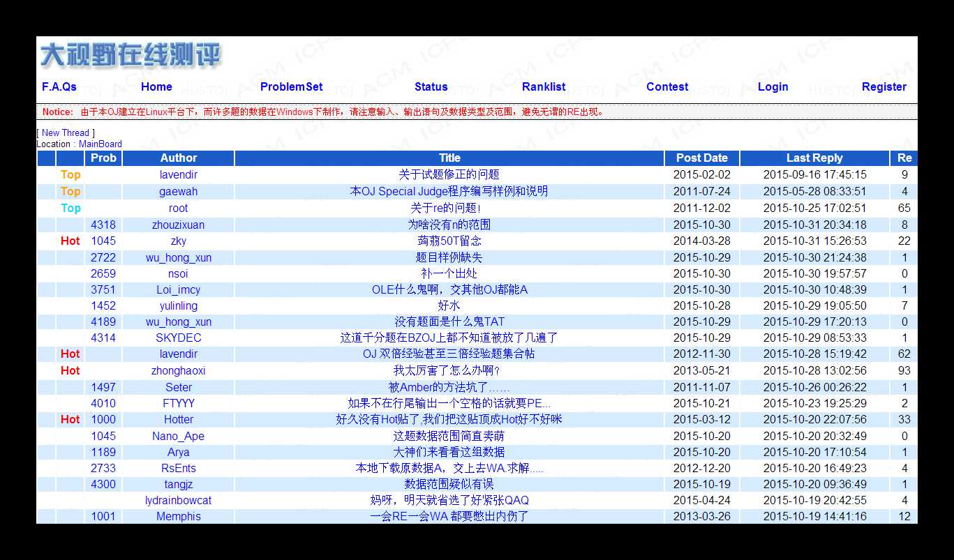Open problem 2733 link
This screenshot has width=954, height=560.
point(103,468)
